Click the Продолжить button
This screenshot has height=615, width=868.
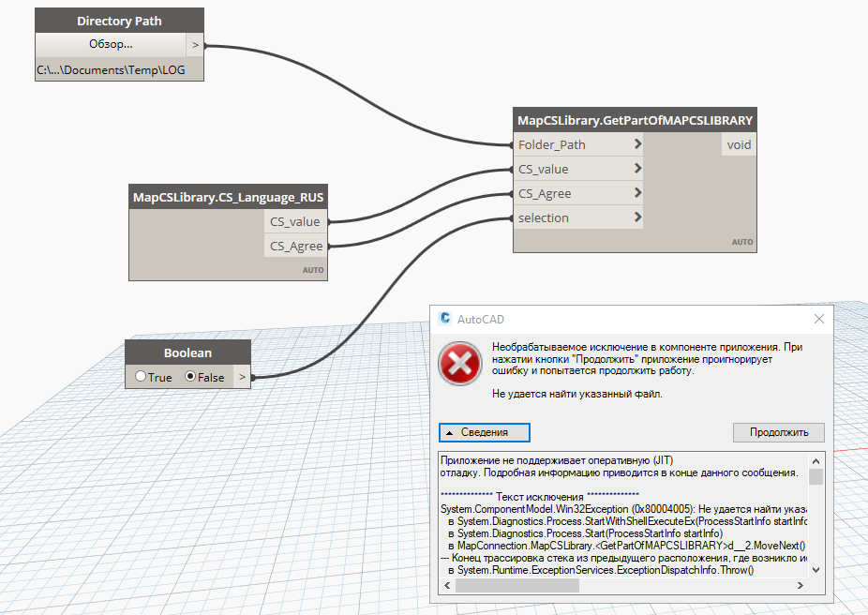[779, 432]
